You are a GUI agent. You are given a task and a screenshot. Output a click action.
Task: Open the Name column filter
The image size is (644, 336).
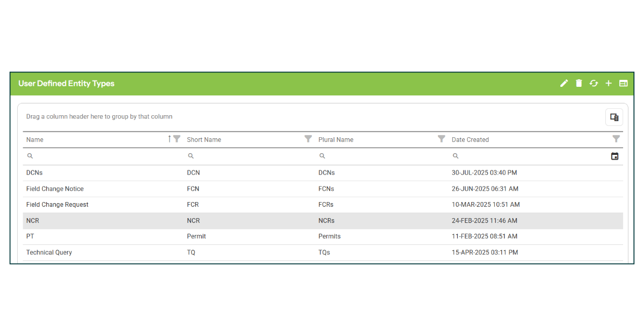coord(177,139)
